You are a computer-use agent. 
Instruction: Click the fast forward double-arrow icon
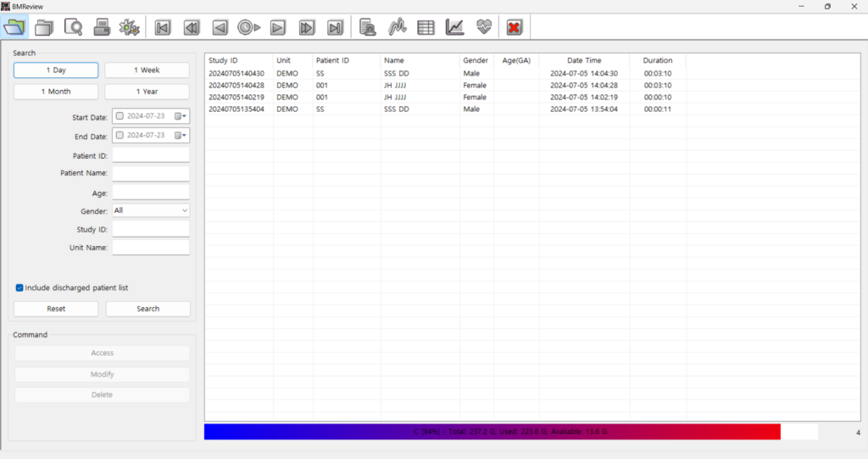tap(307, 27)
